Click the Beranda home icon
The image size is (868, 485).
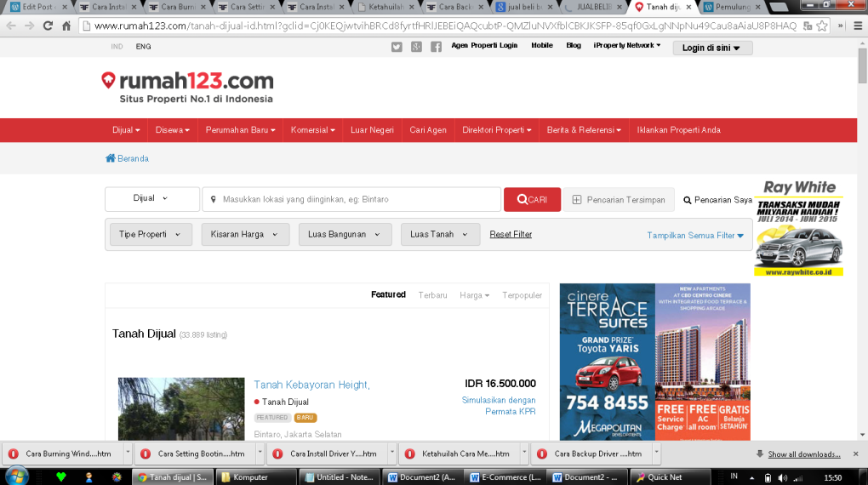pos(110,157)
